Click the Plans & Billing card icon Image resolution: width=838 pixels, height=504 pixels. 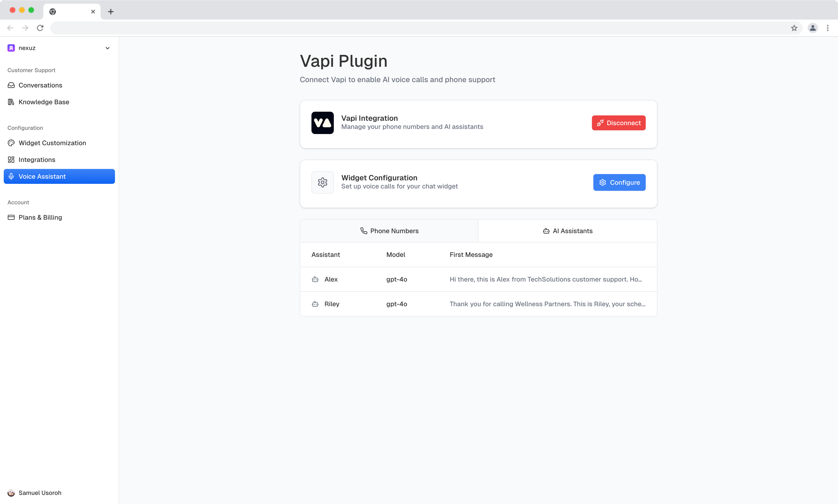11,217
